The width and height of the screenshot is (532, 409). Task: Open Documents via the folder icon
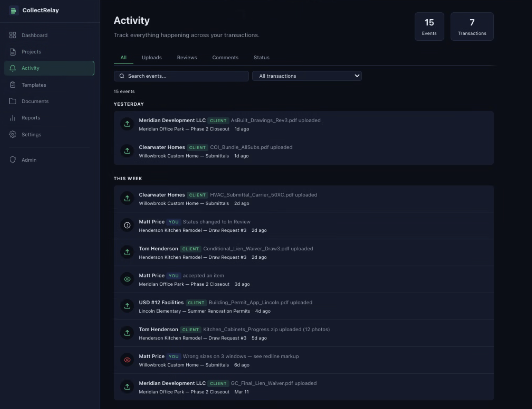click(x=13, y=101)
